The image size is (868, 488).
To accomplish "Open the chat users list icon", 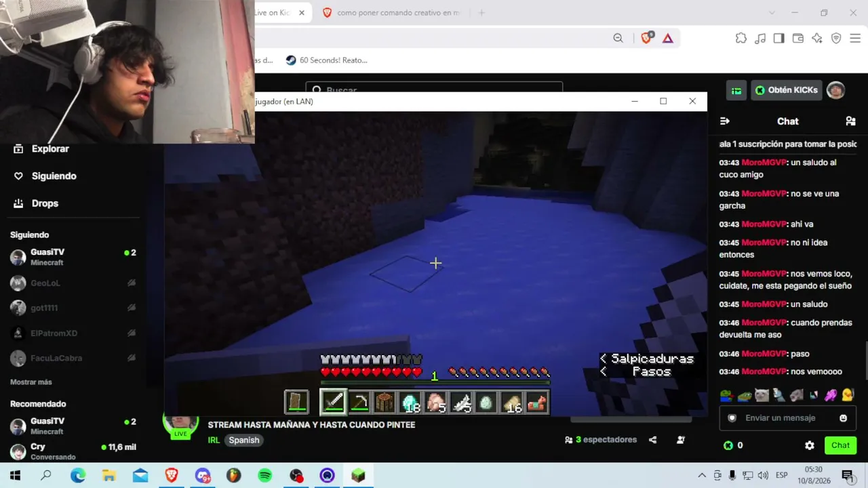I will tap(850, 121).
